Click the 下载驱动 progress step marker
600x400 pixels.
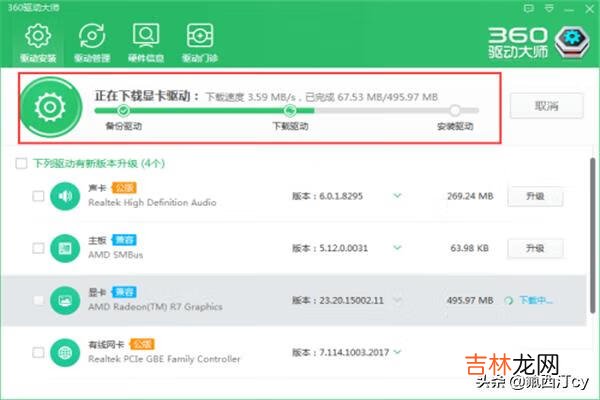(x=290, y=111)
